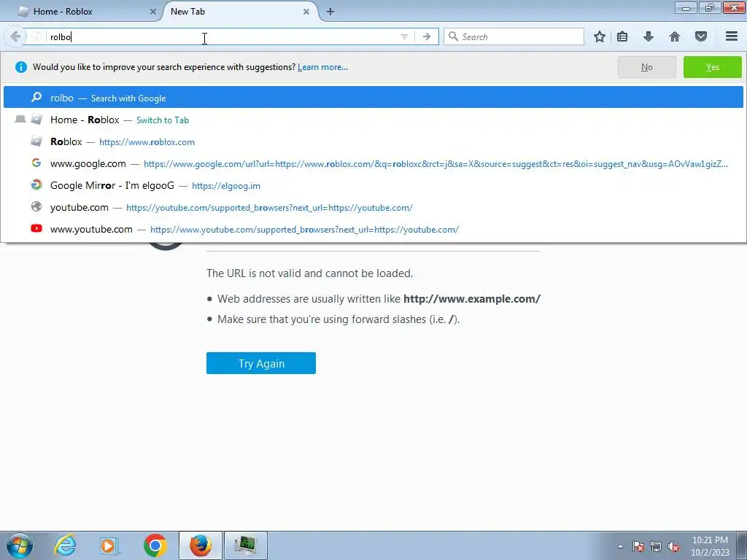
Task: Click the Action Center flag tray icon
Action: coord(638,546)
